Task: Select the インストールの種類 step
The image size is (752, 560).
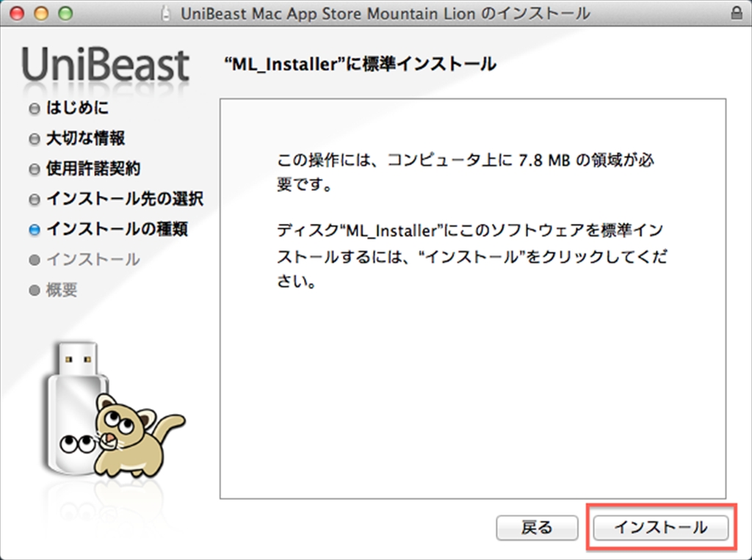Action: click(x=117, y=229)
